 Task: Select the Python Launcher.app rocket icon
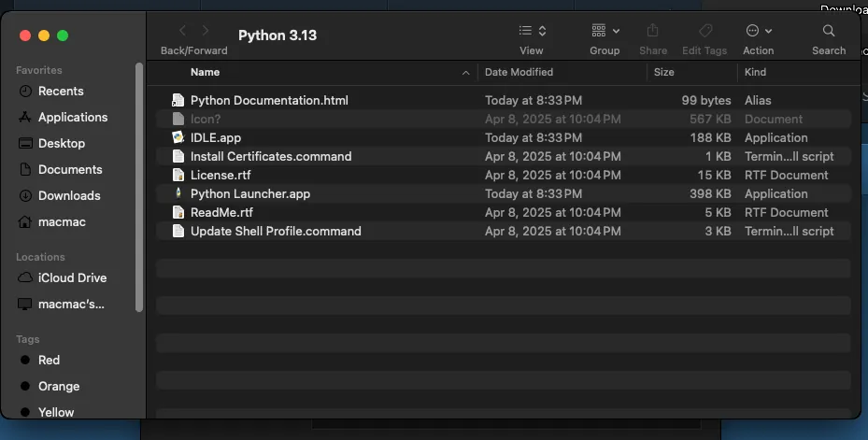pyautogui.click(x=178, y=193)
